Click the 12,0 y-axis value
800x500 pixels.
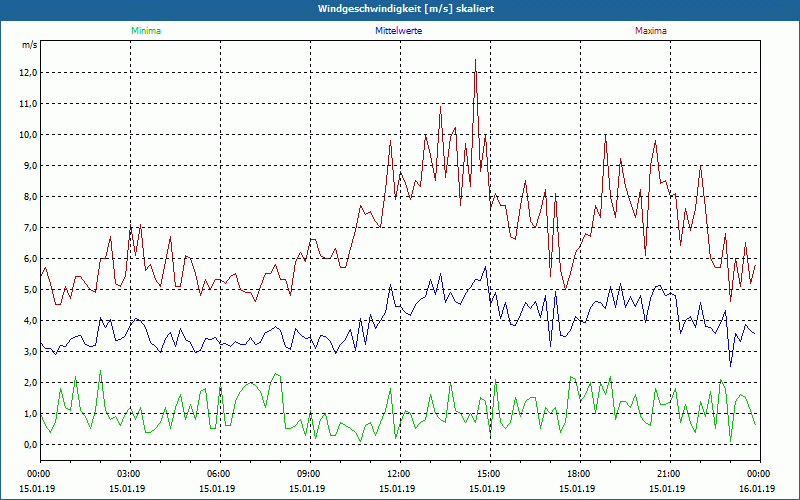point(29,73)
